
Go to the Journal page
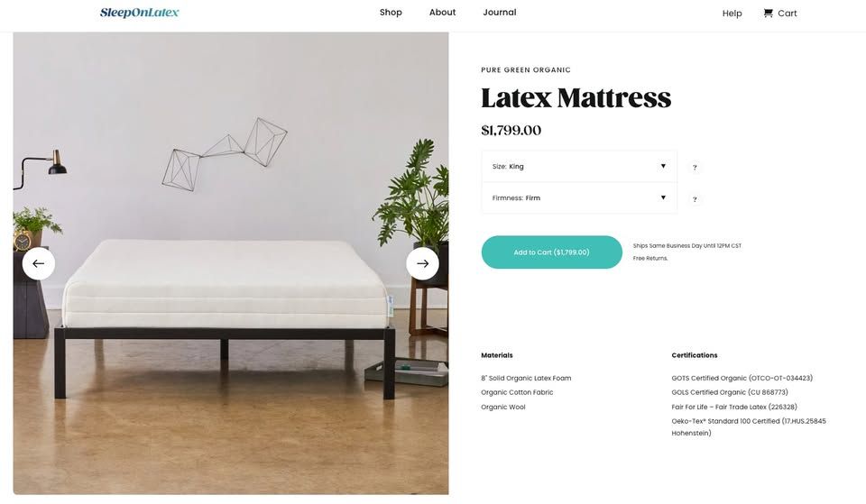[x=499, y=12]
